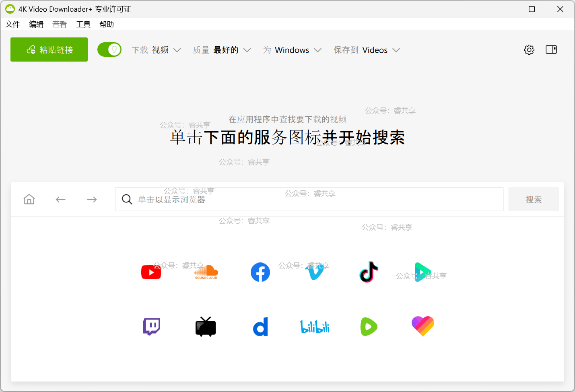Click the magnifier search icon
Image resolution: width=575 pixels, height=392 pixels.
point(127,199)
